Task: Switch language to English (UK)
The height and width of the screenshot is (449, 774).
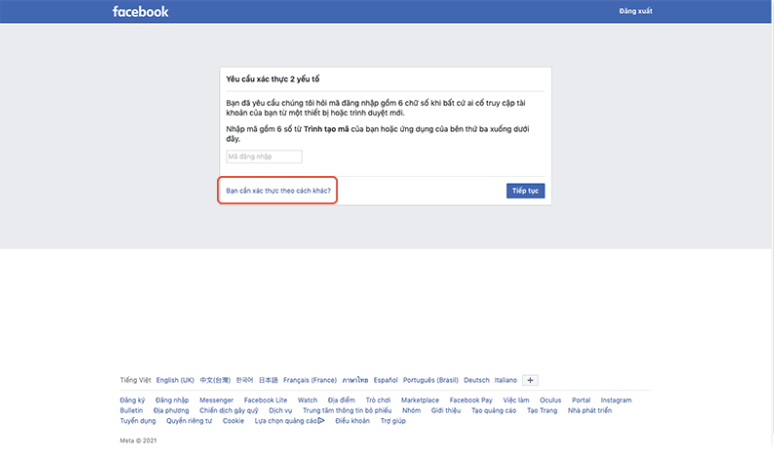Action: 175,380
